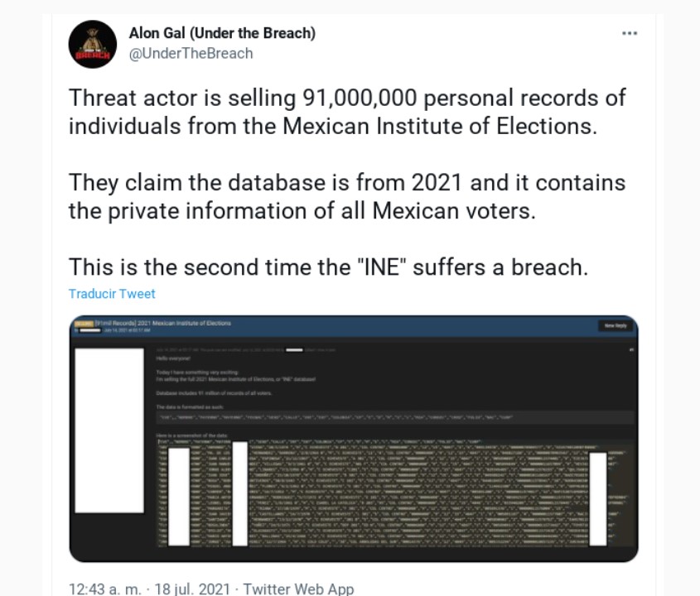Click New Reply button in forum screenshot
The height and width of the screenshot is (596, 700).
[x=616, y=325]
